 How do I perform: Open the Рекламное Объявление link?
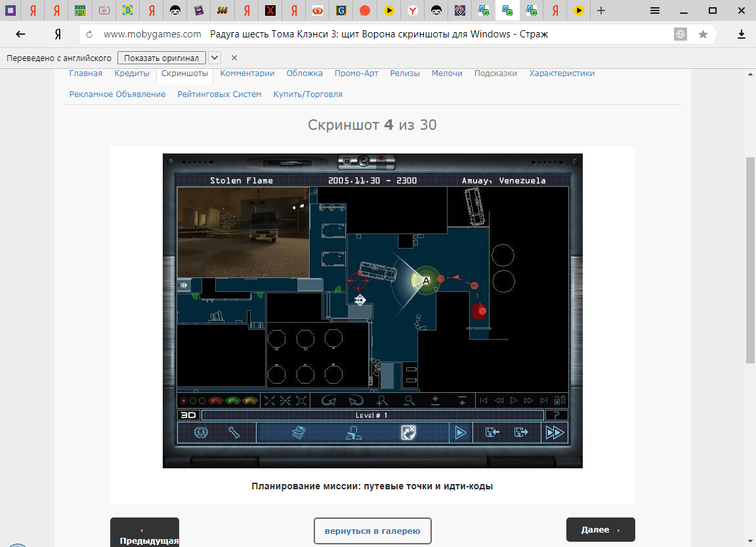point(117,94)
